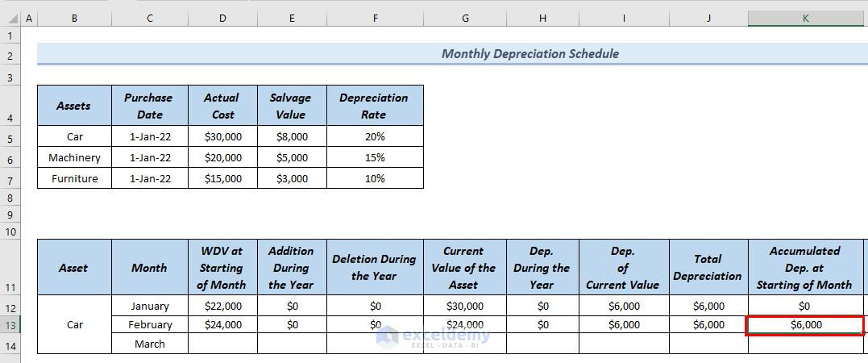
Task: Select highlighted $6,000 accumulated depreciation cell
Action: (x=805, y=324)
